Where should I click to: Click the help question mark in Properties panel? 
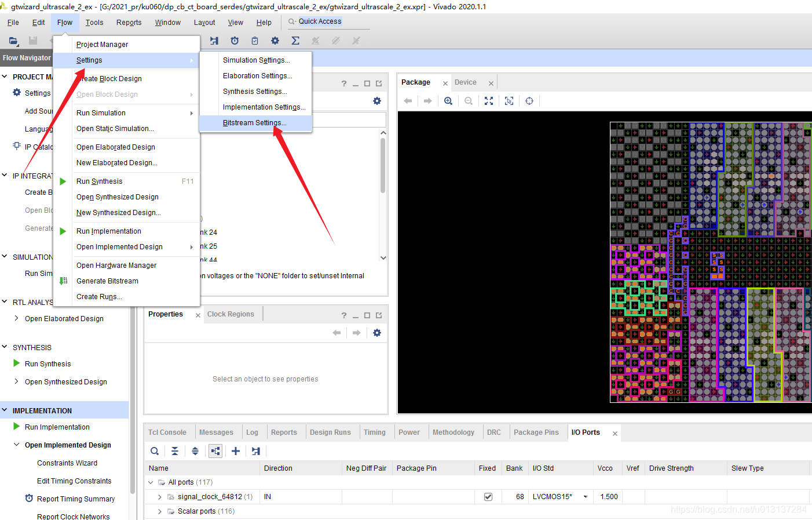344,315
